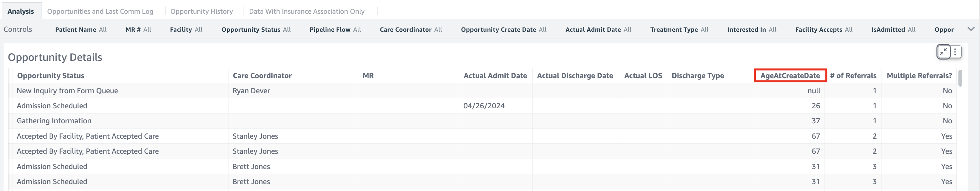Open the Care Coordinator filter control

(x=410, y=30)
